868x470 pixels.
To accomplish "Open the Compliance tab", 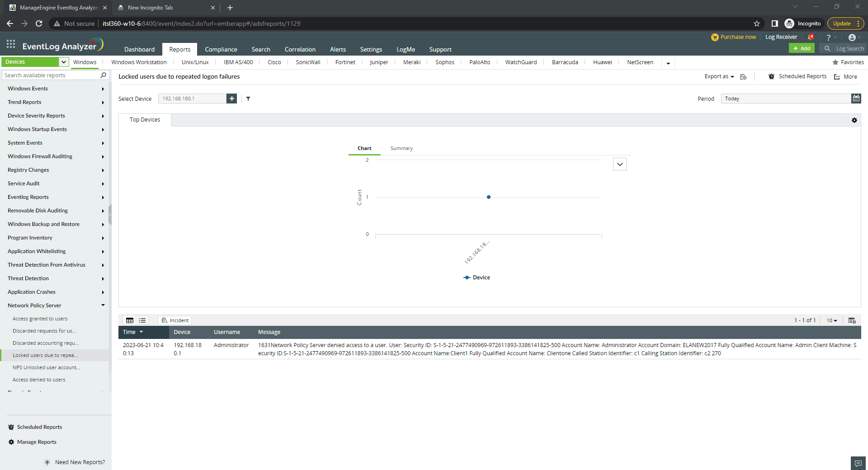I will pyautogui.click(x=221, y=49).
